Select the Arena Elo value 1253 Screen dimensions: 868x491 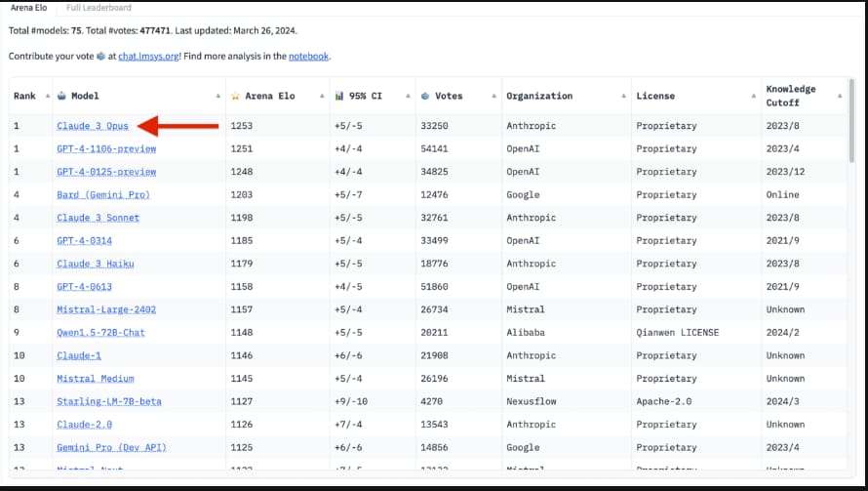[241, 126]
